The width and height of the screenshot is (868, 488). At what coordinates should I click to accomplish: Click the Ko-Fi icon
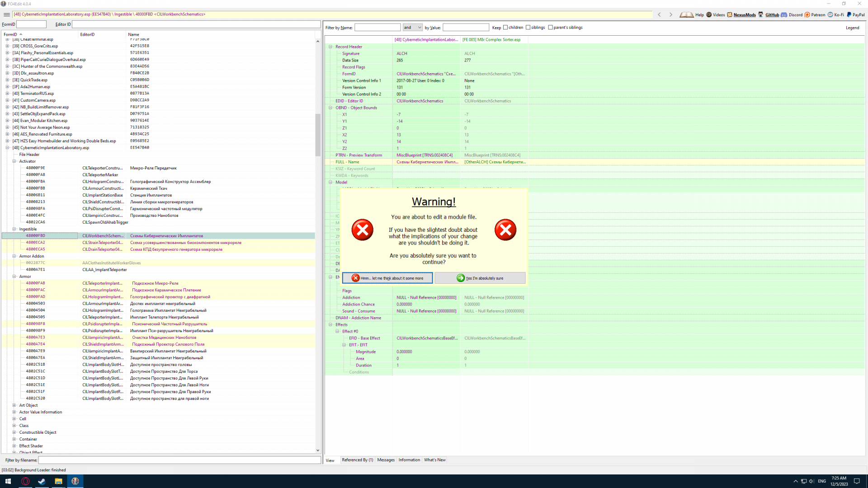830,15
